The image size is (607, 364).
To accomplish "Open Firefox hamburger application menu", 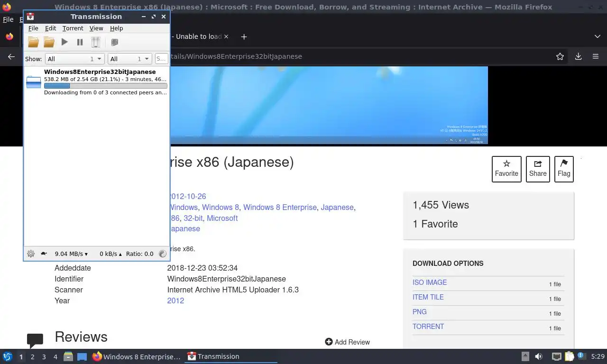I will tap(596, 56).
